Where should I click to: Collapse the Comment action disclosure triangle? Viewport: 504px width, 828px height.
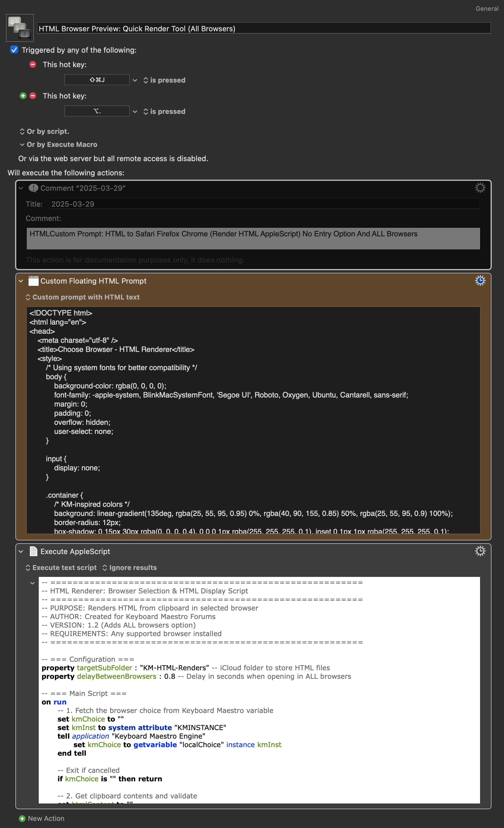pos(21,188)
